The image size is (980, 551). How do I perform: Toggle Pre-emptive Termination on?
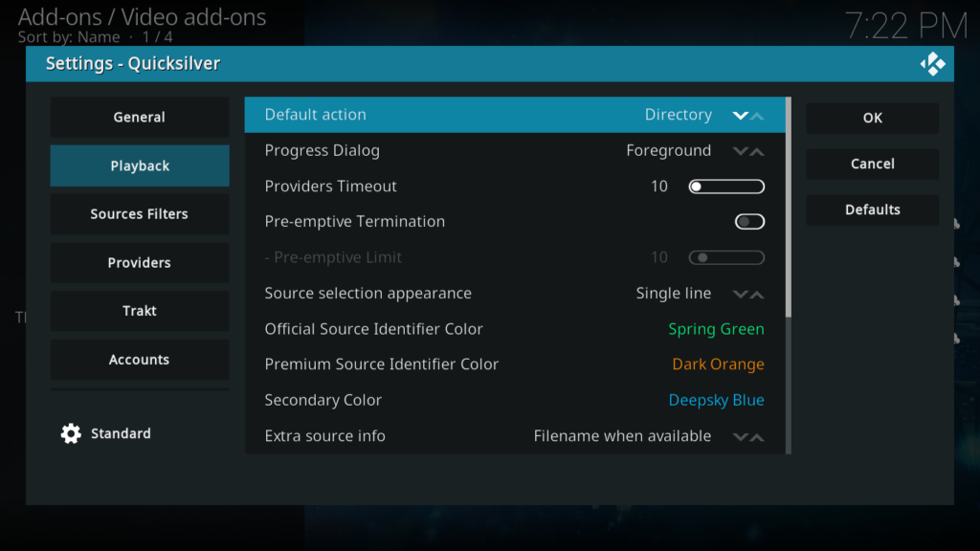(749, 221)
